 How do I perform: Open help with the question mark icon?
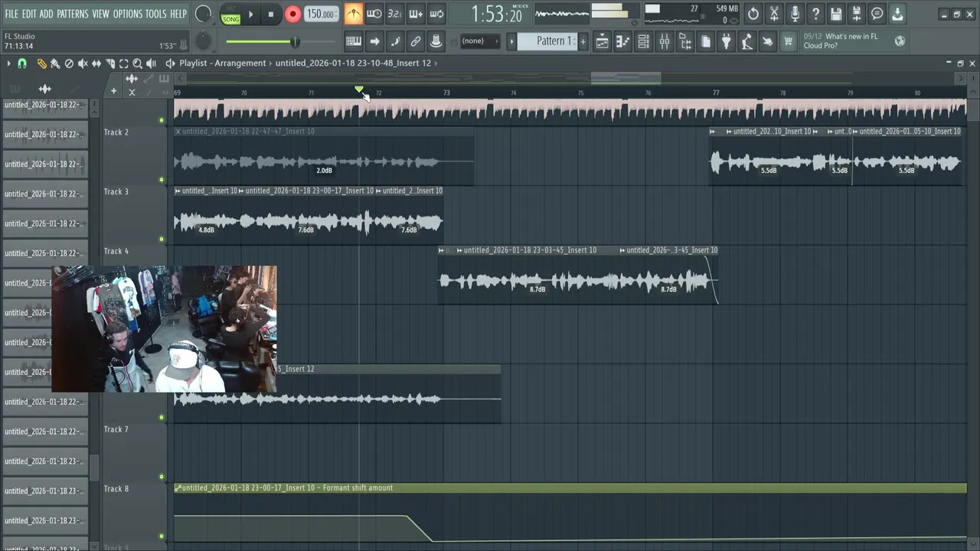coord(815,14)
